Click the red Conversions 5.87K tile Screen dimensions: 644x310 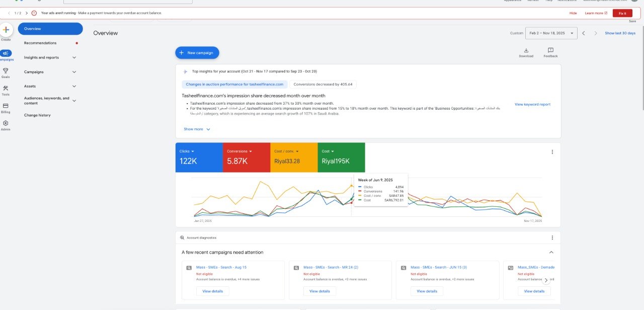click(247, 158)
